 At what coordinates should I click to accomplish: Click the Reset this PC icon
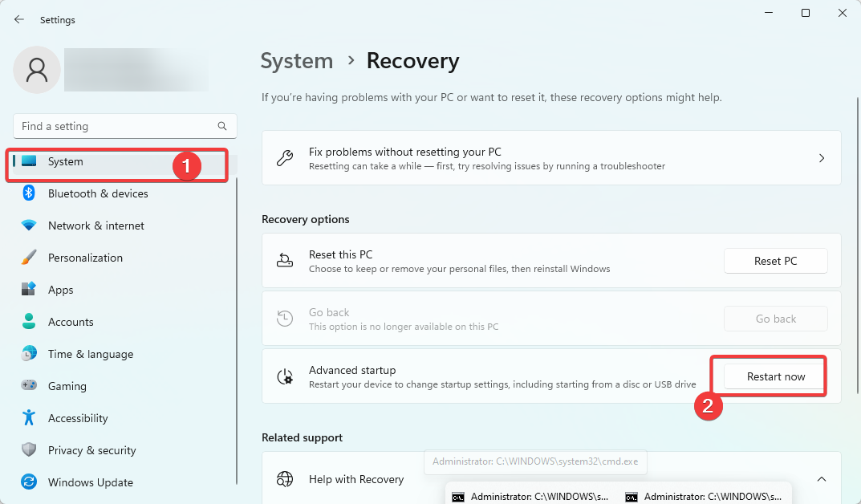point(284,261)
